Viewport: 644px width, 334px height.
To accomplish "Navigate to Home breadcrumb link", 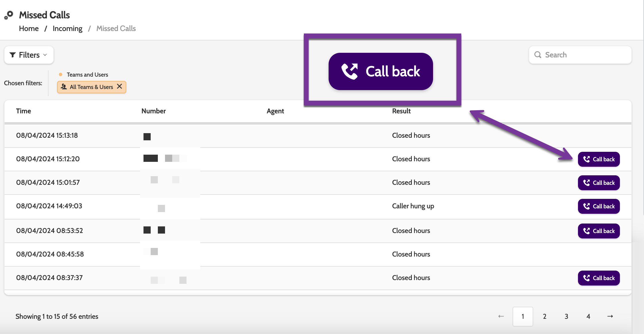I will (29, 28).
